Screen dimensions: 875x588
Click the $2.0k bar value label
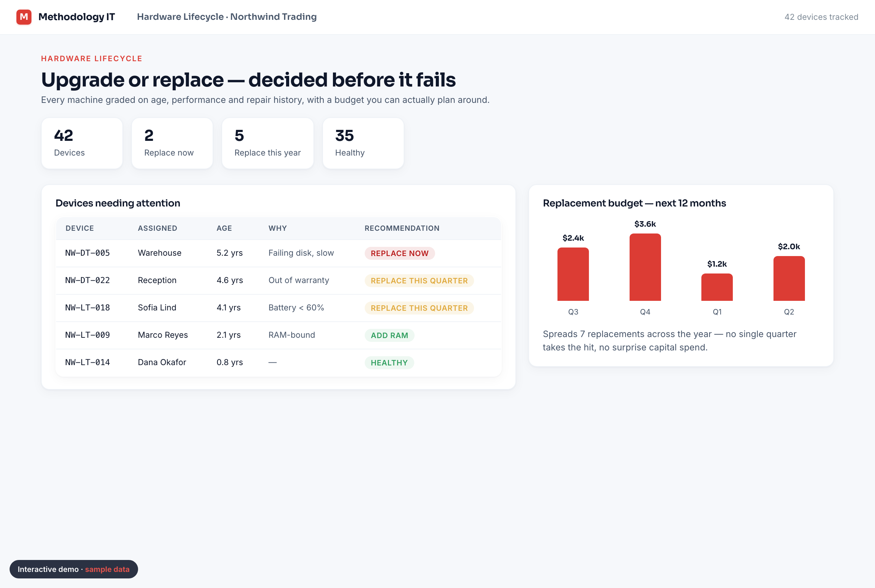(789, 247)
